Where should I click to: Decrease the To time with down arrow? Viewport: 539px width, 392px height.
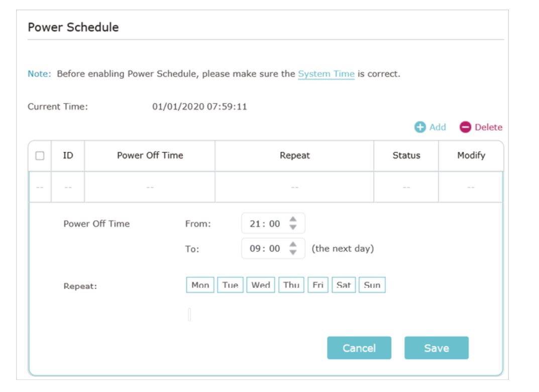[293, 252]
